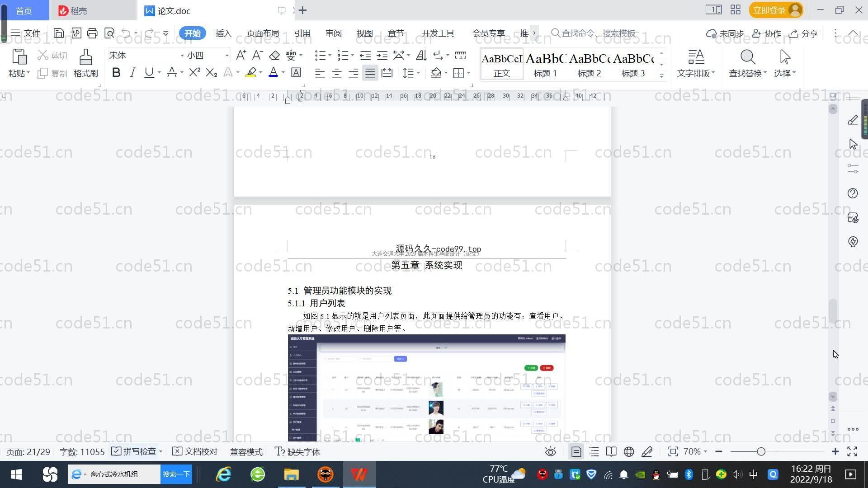
Task: Click the Paste clipboard icon
Action: (19, 58)
